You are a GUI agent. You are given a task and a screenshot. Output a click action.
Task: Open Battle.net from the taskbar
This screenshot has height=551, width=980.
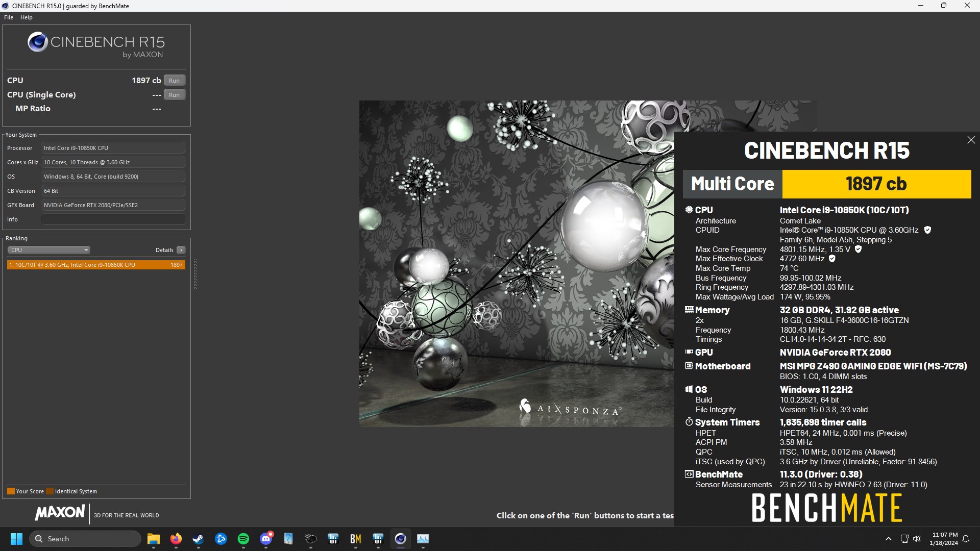pyautogui.click(x=221, y=539)
